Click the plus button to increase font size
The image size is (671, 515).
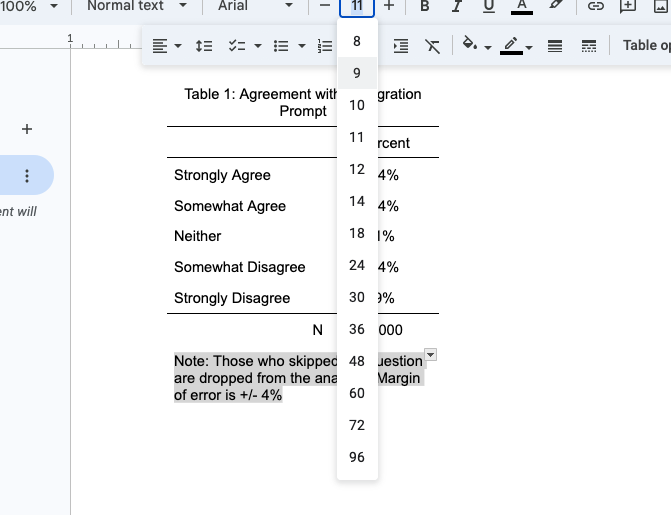[x=389, y=6]
